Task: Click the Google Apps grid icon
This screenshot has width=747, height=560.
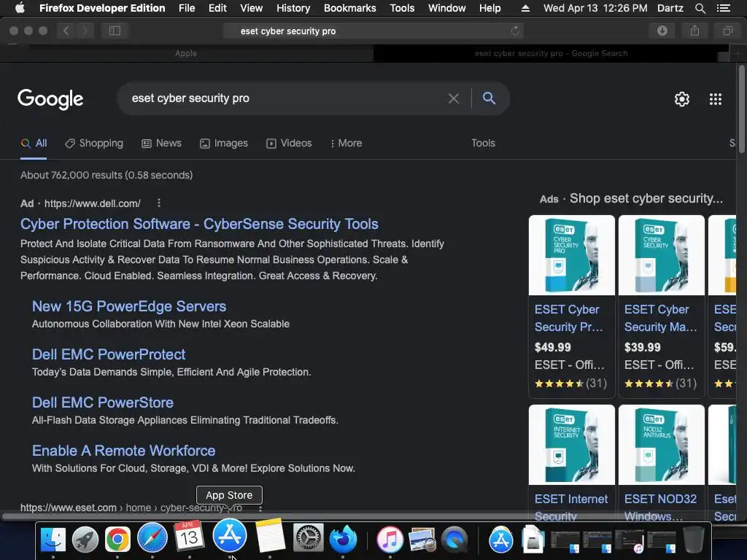Action: pos(715,99)
